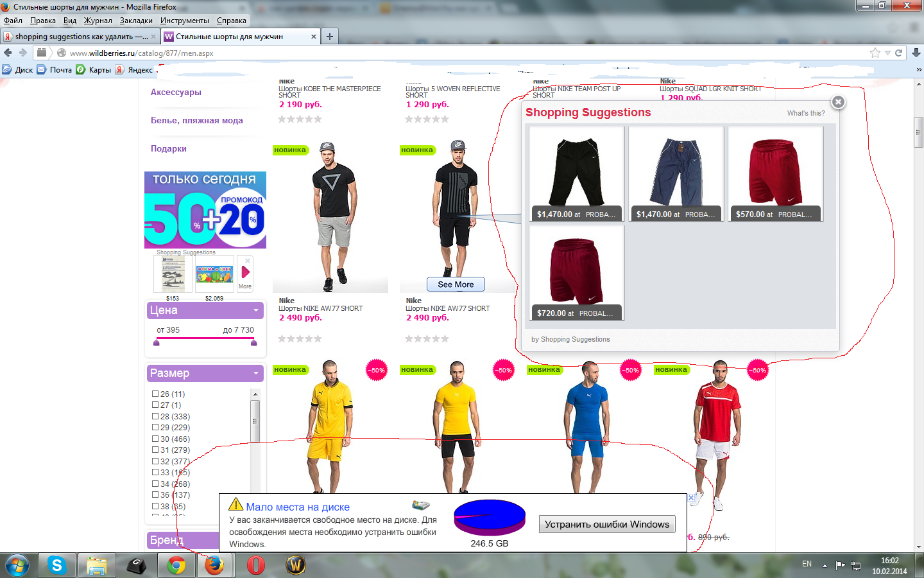
Task: Check size 31 (279) checkbox
Action: tap(155, 450)
